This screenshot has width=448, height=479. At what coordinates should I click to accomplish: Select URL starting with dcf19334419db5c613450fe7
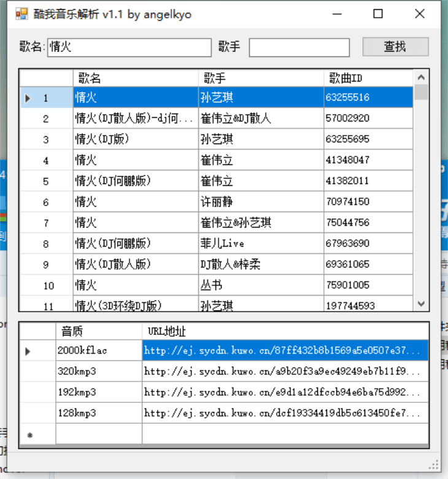[285, 413]
